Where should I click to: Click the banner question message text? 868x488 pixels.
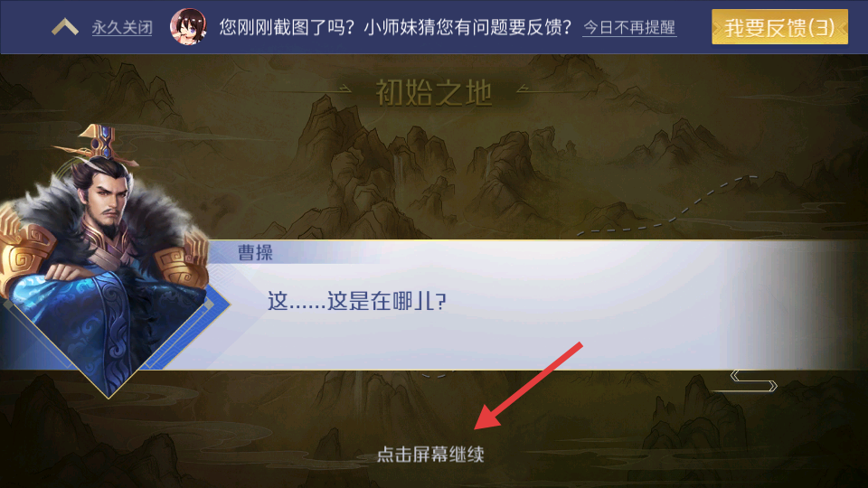click(x=395, y=26)
